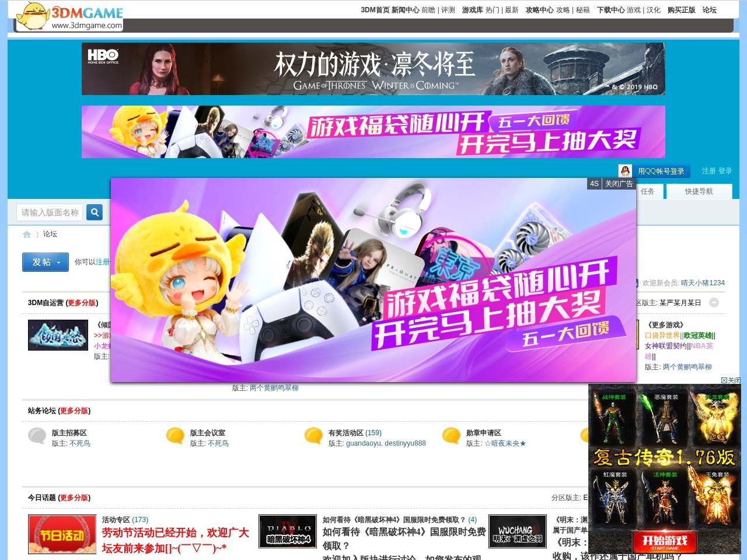Click the 前瞻 sub-link
Screen dimensions: 747x560
[428, 10]
